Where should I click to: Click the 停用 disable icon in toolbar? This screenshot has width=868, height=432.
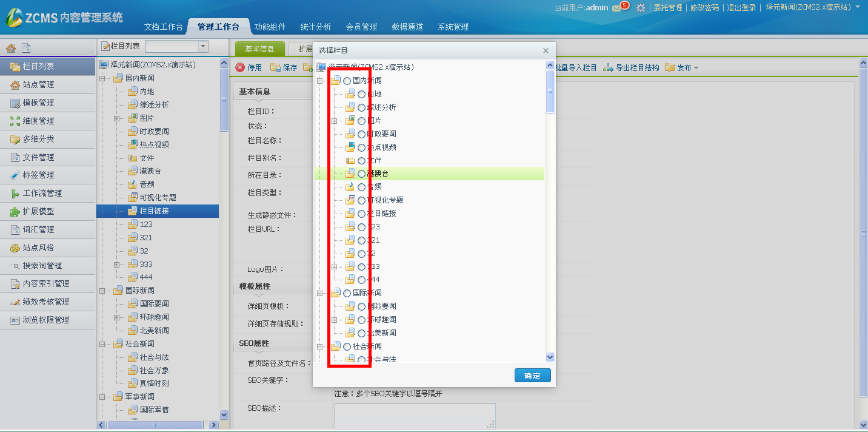point(241,67)
